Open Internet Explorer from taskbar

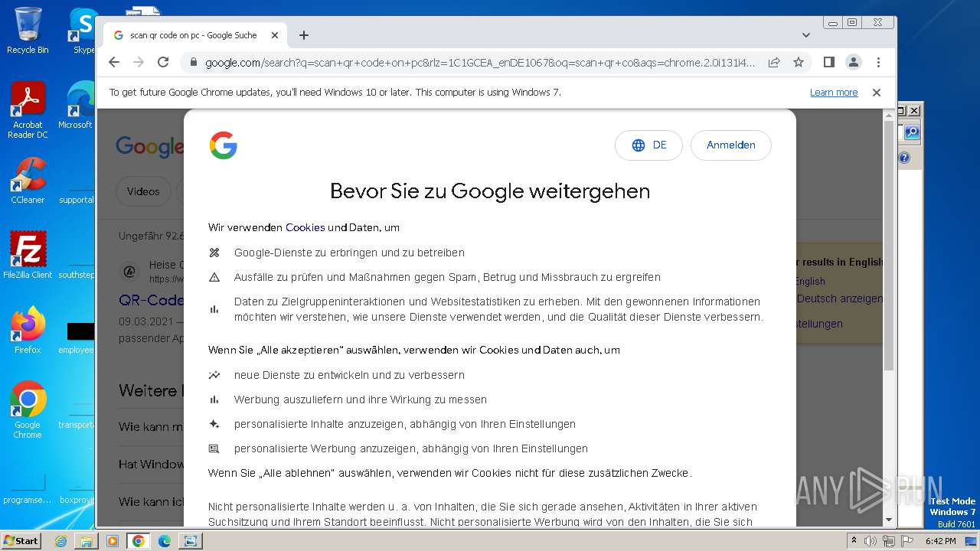pos(60,540)
